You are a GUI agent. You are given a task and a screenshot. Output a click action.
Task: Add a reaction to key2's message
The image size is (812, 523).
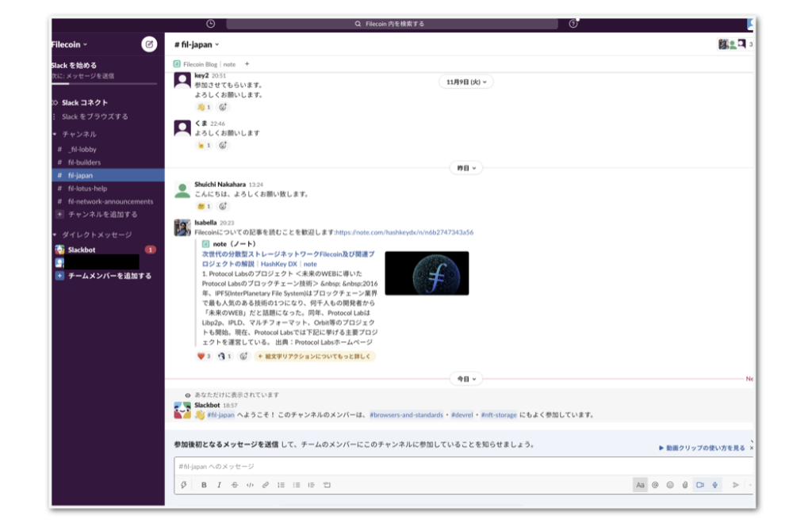pos(223,107)
